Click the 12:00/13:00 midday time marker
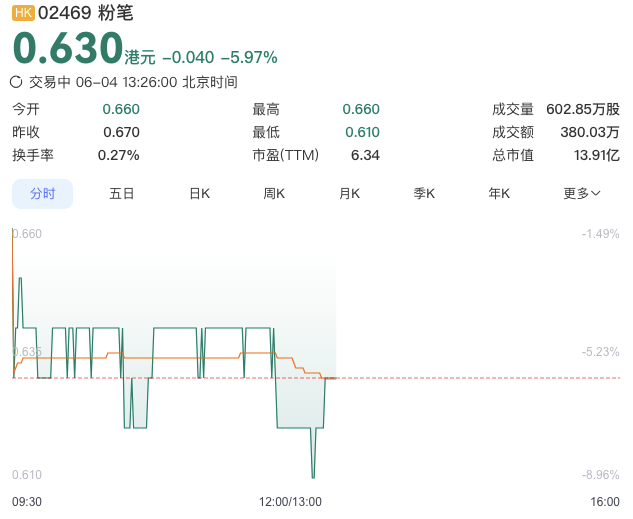The width and height of the screenshot is (633, 519). coord(290,502)
